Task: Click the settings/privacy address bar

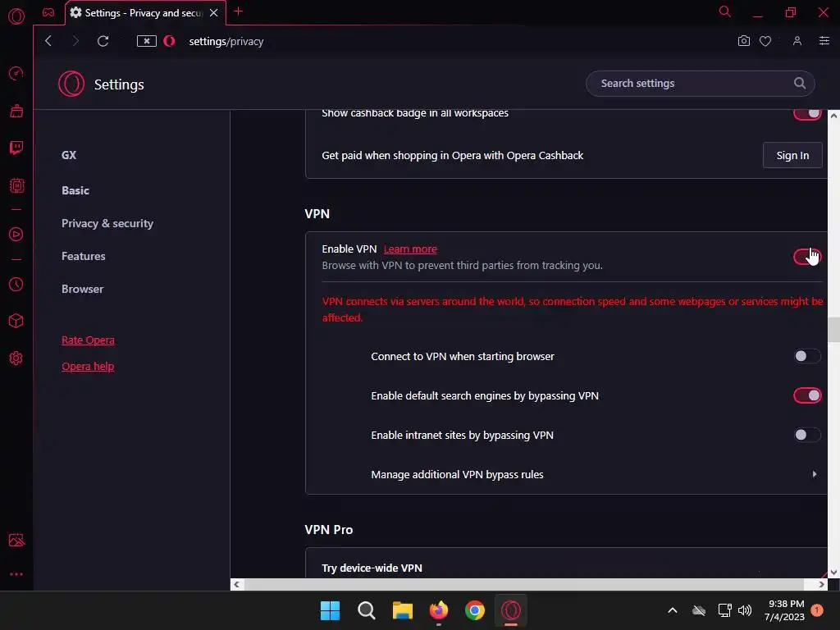Action: point(226,41)
